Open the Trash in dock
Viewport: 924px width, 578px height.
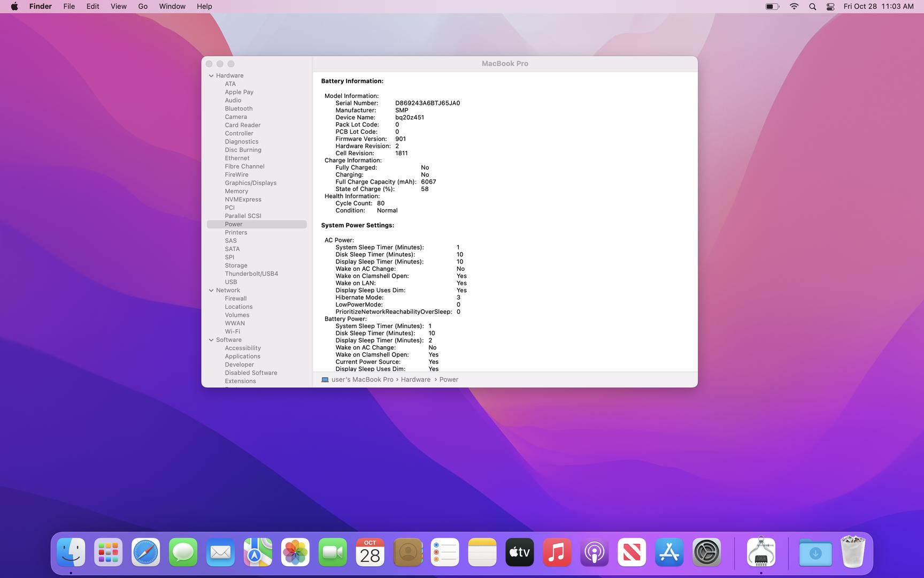(853, 552)
